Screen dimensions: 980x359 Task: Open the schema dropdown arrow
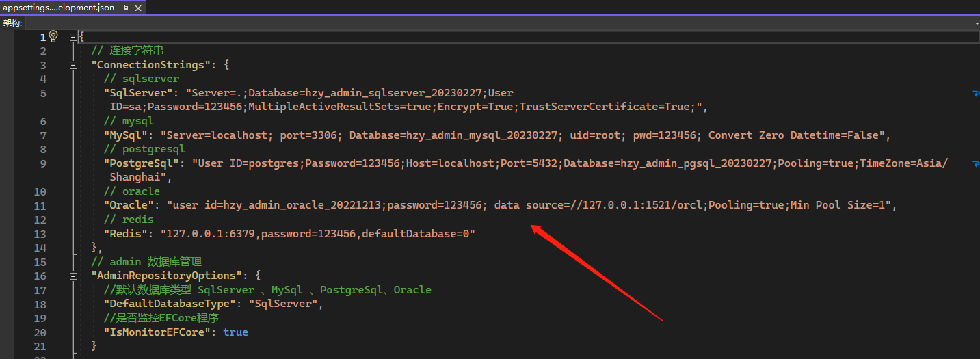click(x=976, y=23)
